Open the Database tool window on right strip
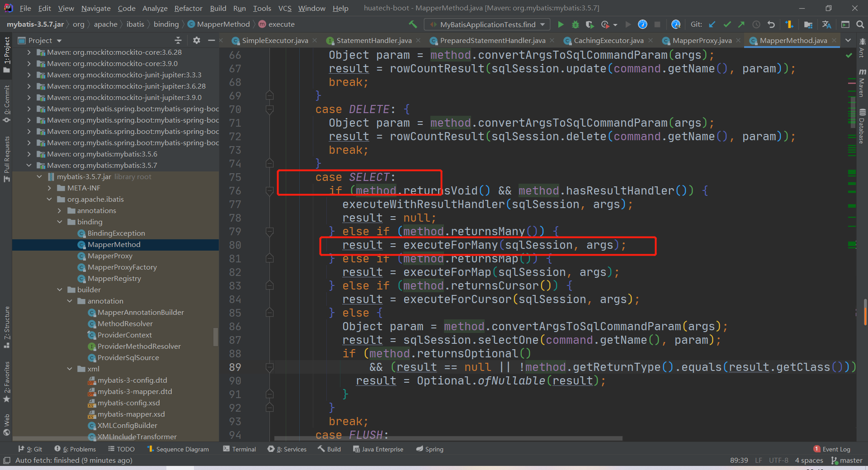Image resolution: width=868 pixels, height=470 pixels. 862,126
